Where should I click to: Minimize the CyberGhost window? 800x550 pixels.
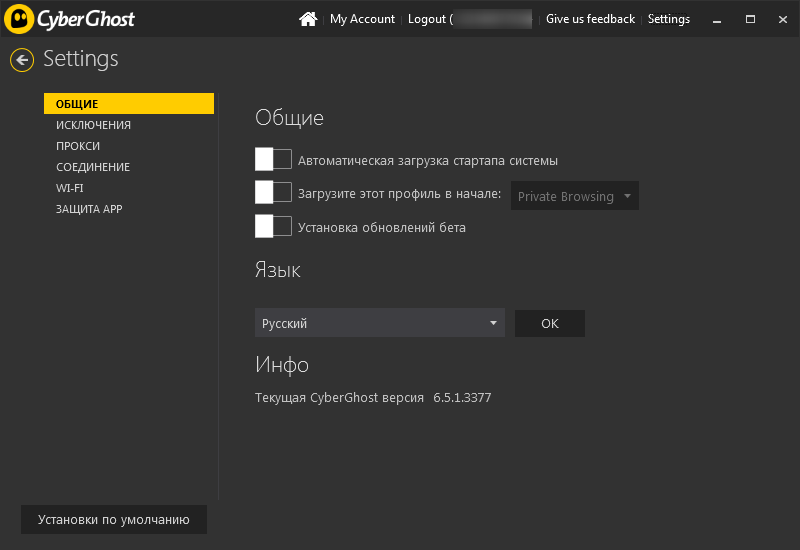(x=717, y=19)
